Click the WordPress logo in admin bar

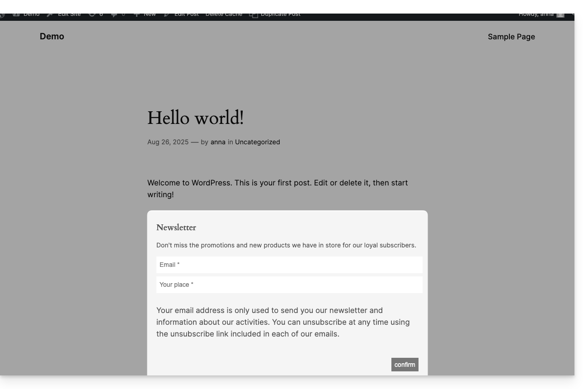point(2,14)
